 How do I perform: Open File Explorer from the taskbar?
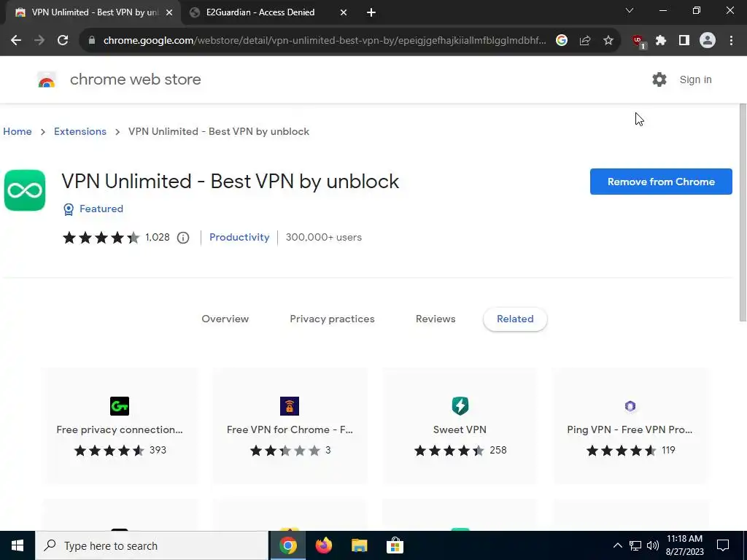[359, 545]
